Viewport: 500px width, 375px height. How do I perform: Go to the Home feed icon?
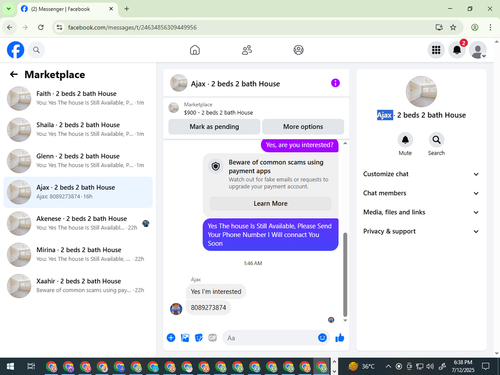tap(195, 50)
